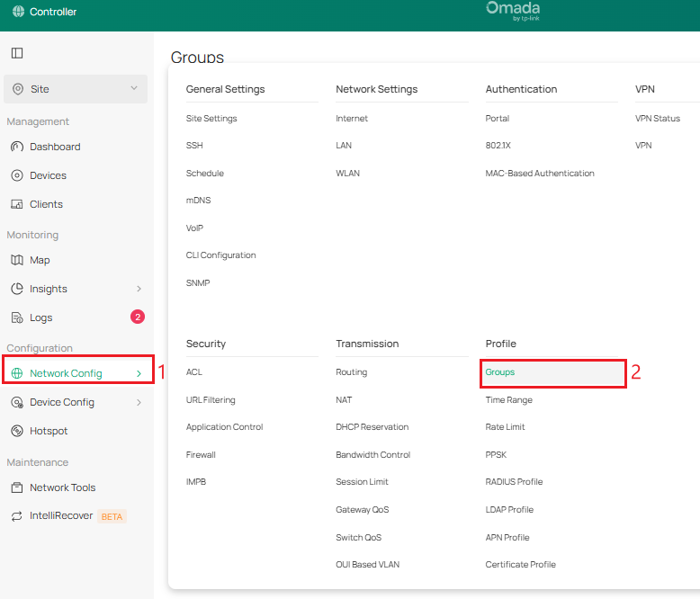Open Time Range profile
Viewport: 700px width, 599px height.
[508, 400]
